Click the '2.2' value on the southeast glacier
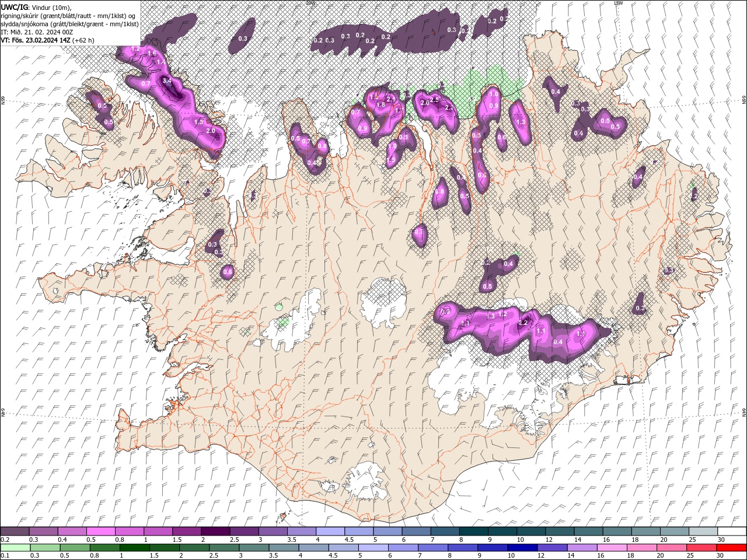747x560 pixels. [523, 323]
